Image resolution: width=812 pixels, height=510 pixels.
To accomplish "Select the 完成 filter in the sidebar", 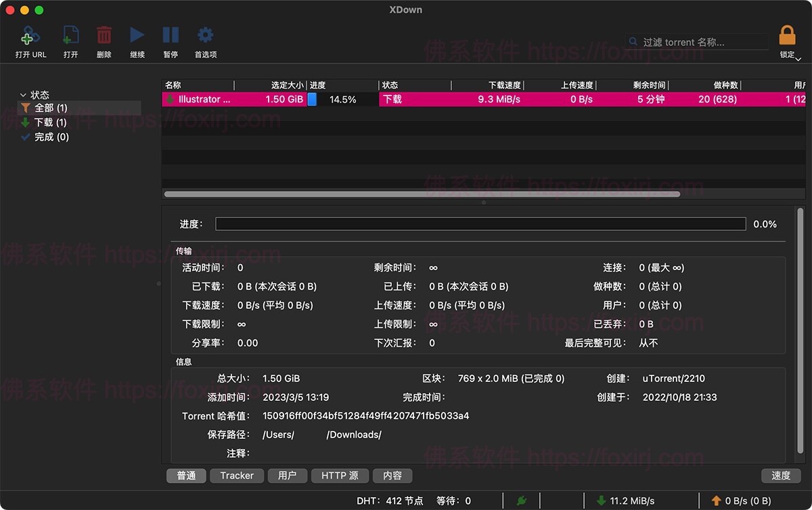I will (x=46, y=137).
